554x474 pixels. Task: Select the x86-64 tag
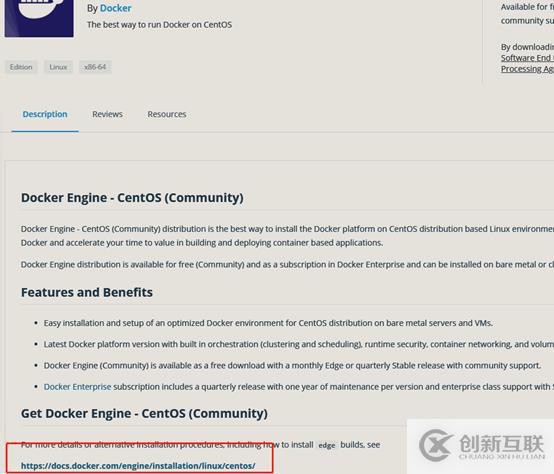[95, 67]
